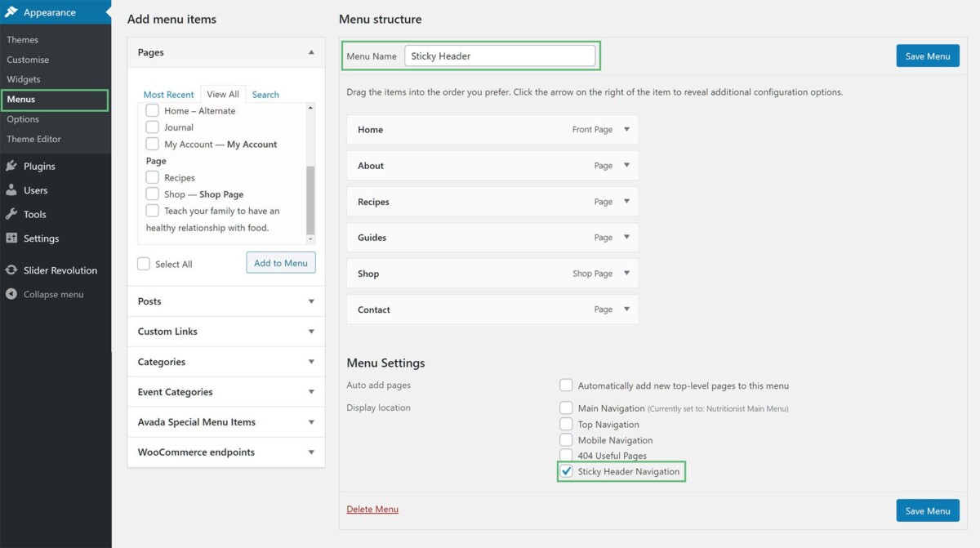
Task: Open Plugins via its plug icon
Action: tap(11, 166)
